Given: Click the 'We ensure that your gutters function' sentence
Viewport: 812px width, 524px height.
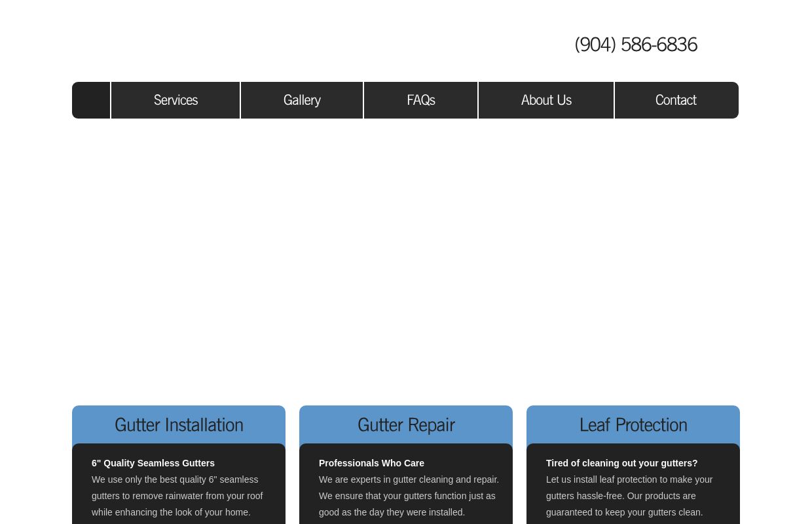Looking at the screenshot, I should point(407,496).
